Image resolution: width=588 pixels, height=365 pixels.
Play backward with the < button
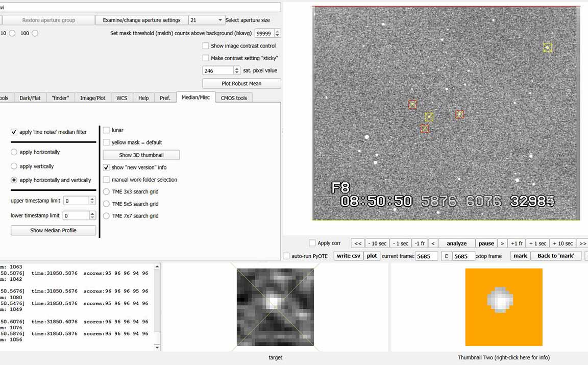[x=433, y=244]
